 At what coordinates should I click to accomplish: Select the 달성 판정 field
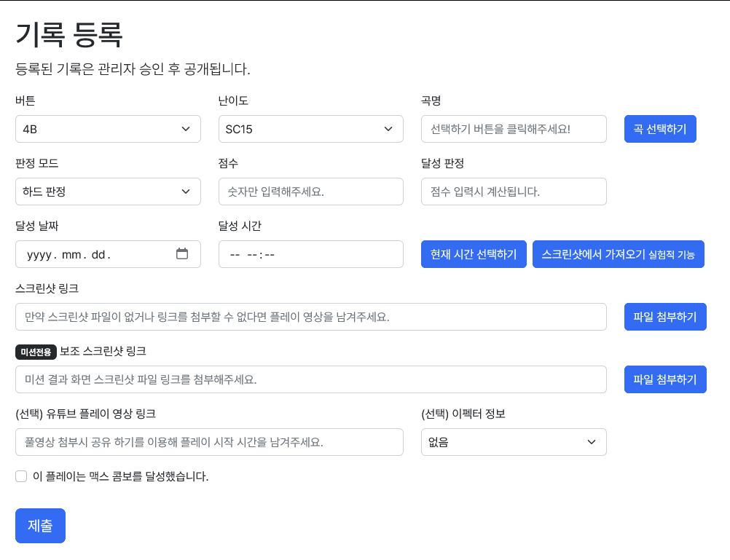(x=514, y=192)
